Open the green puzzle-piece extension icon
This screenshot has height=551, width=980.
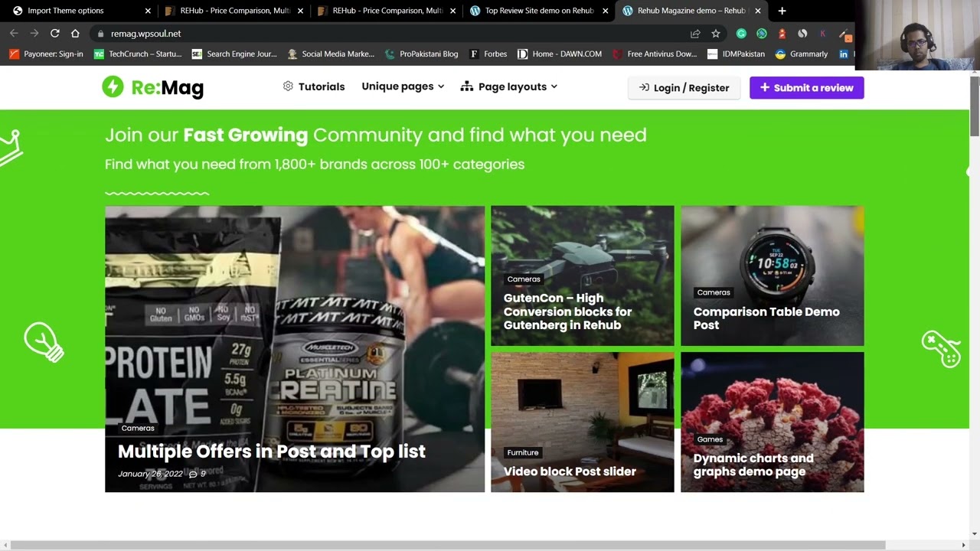762,34
